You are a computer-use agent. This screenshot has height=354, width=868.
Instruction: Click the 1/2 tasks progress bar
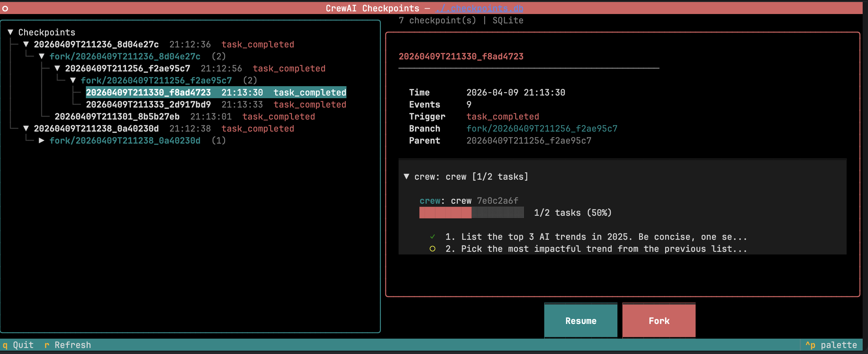point(471,212)
